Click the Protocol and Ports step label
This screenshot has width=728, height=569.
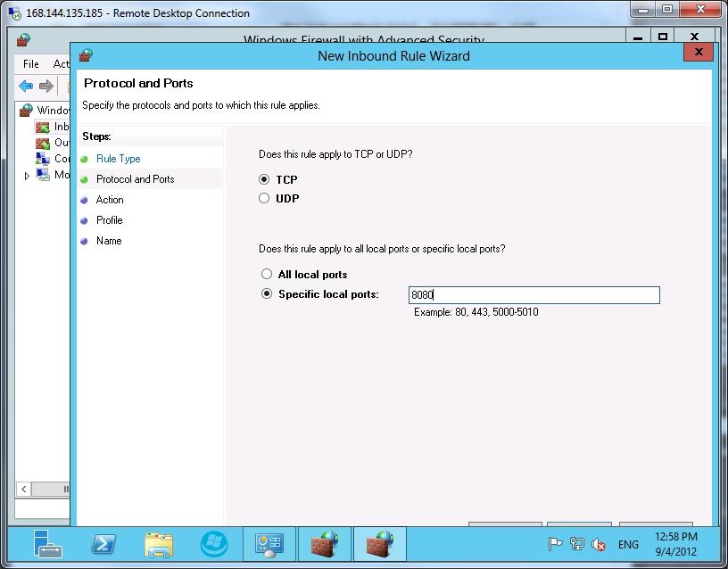coord(135,179)
